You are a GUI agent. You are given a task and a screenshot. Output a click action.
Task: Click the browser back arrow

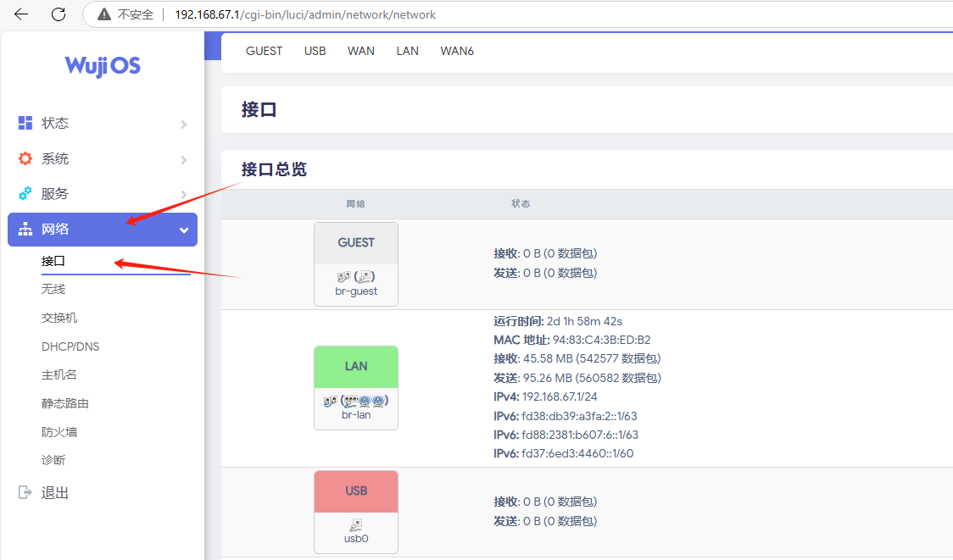[x=21, y=14]
